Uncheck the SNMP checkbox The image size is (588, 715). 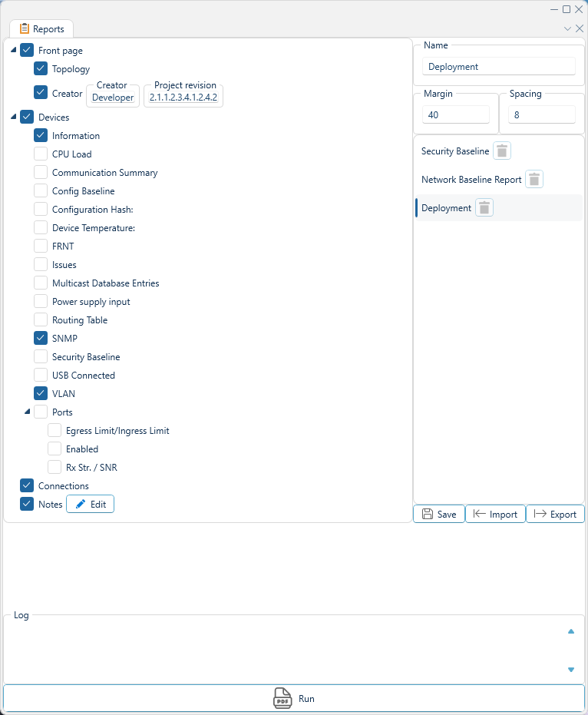click(41, 338)
